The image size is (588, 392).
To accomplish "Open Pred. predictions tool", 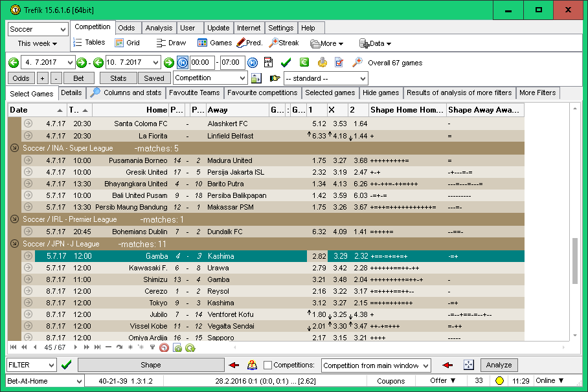I will point(249,43).
